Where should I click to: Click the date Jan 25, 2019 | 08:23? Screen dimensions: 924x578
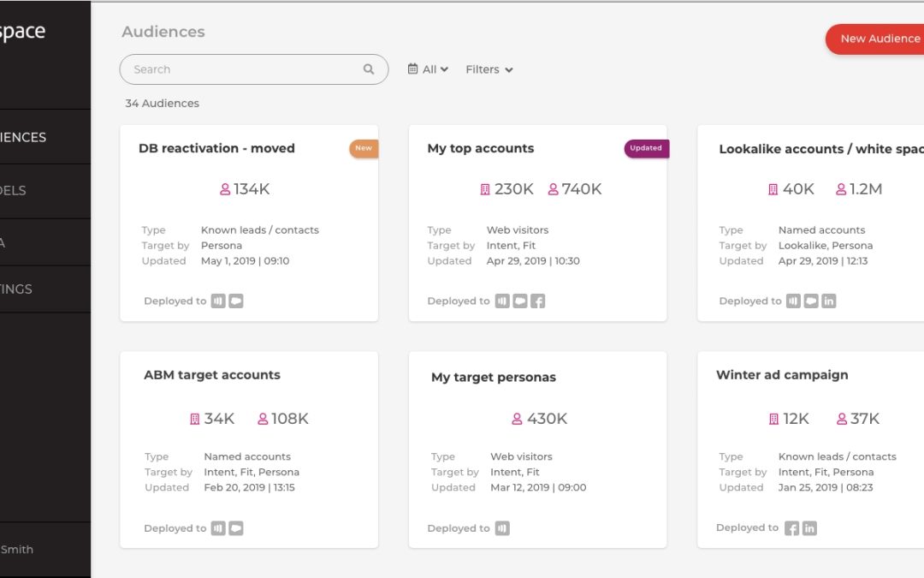click(x=826, y=487)
